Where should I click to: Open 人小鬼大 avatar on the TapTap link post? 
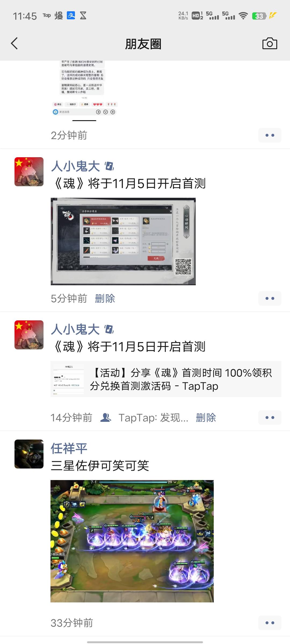pyautogui.click(x=29, y=335)
